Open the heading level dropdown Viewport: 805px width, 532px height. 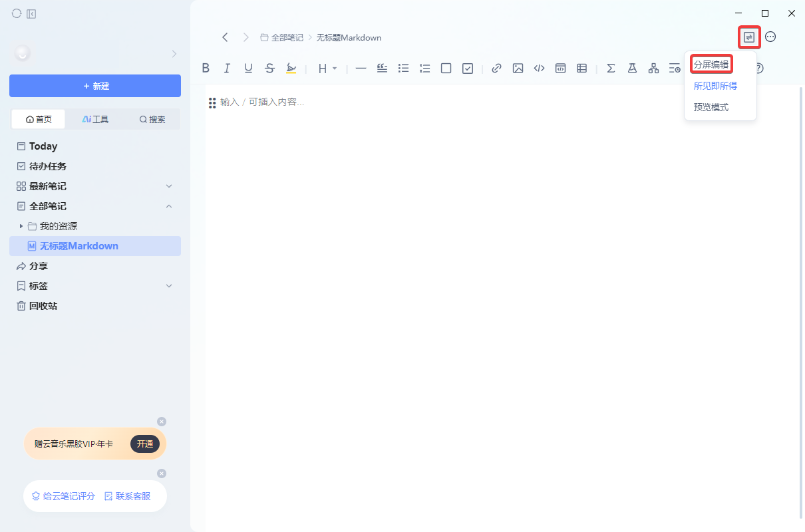pos(327,68)
